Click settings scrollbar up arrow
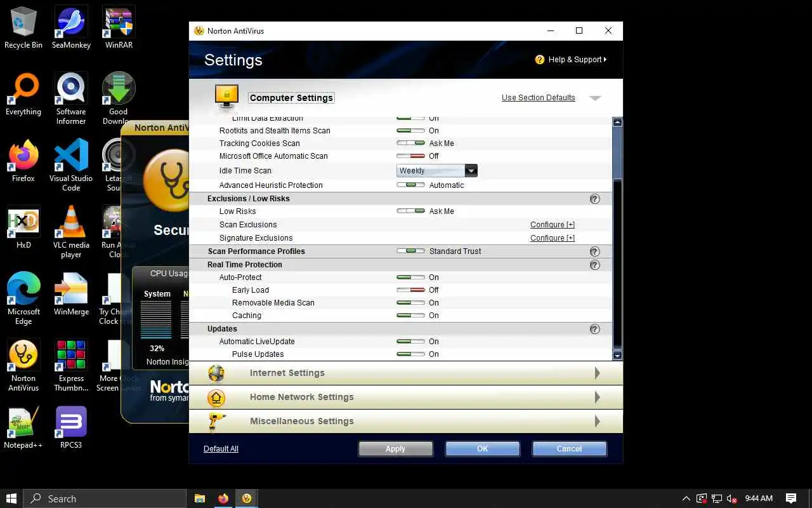812x508 pixels. [617, 122]
